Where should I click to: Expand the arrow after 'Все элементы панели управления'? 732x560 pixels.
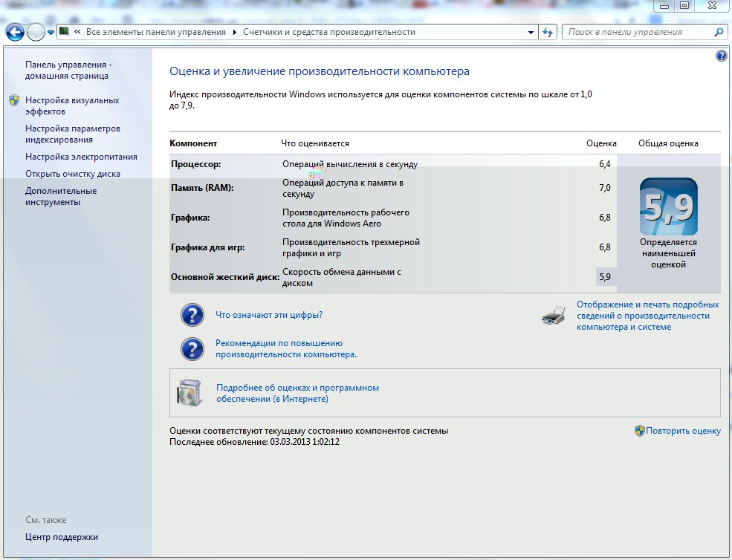coord(234,32)
